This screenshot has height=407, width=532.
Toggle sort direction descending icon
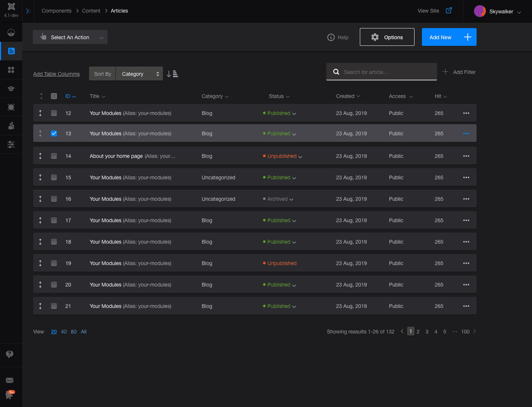(x=172, y=74)
